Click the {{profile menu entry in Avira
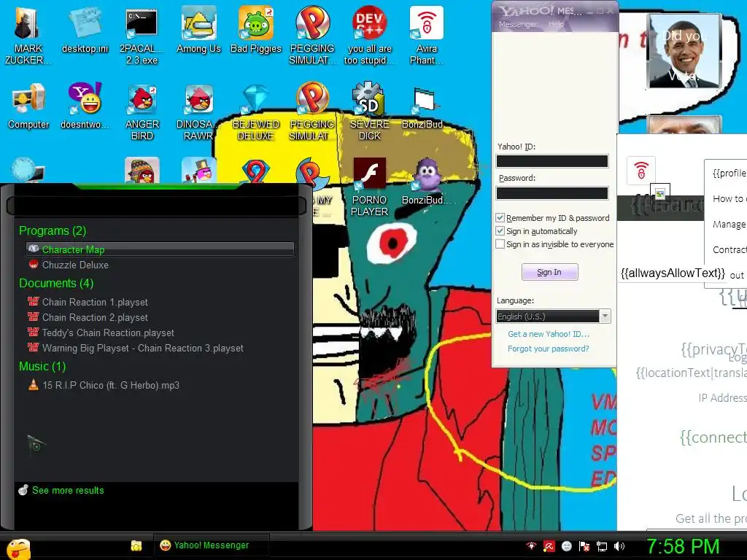Screen dimensions: 747x560 (x=729, y=173)
